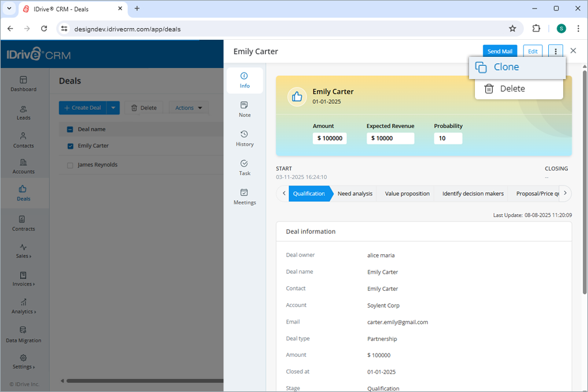This screenshot has height=392, width=588.
Task: Open the Leads section in sidebar
Action: click(x=24, y=112)
